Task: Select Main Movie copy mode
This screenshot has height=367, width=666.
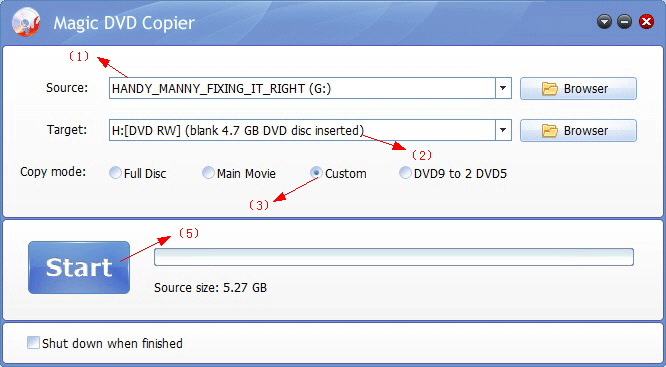Action: [239, 173]
